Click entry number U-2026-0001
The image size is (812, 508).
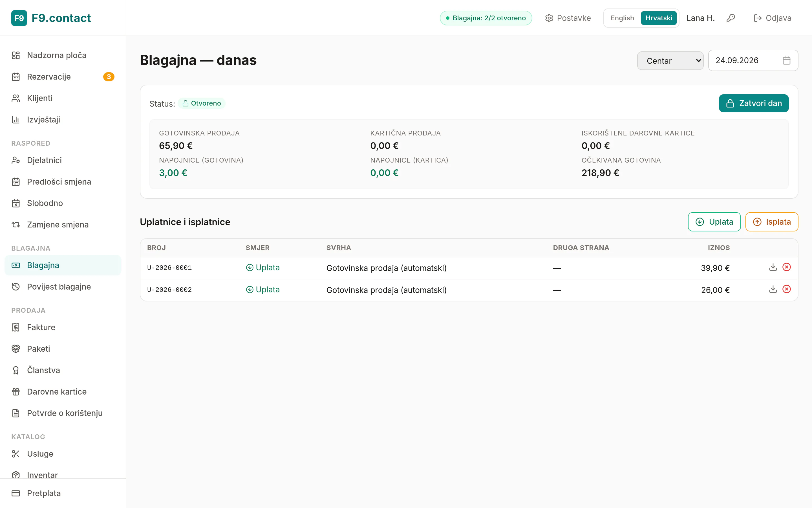tap(169, 268)
